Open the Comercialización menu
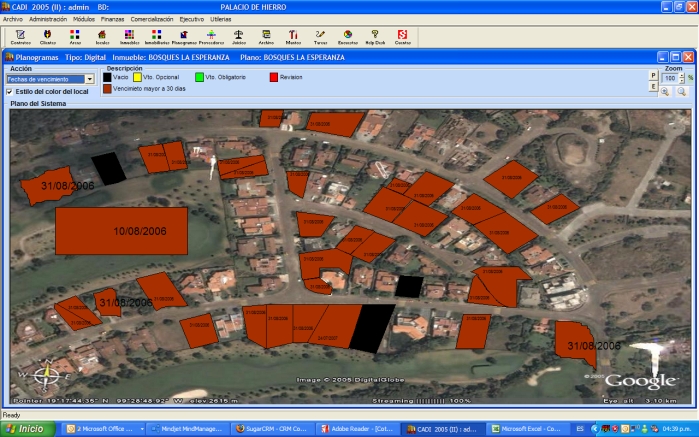This screenshot has height=437, width=699. (x=152, y=19)
